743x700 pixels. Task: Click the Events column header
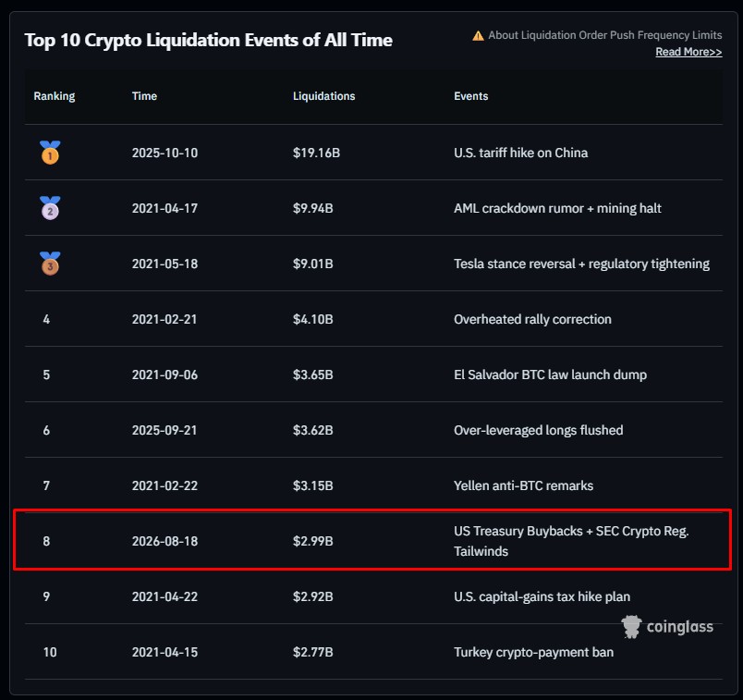(471, 96)
